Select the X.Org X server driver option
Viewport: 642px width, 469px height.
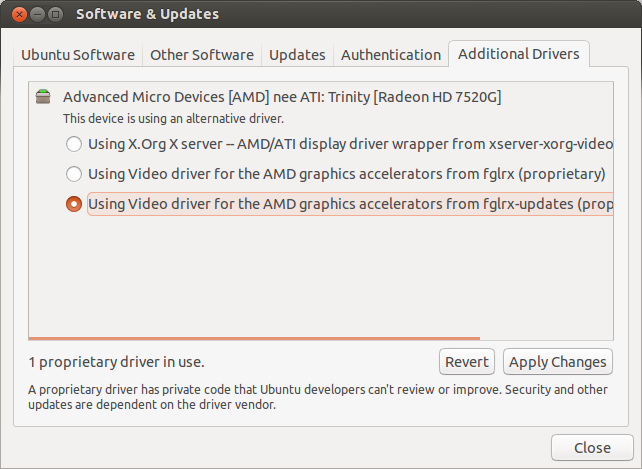coord(73,144)
